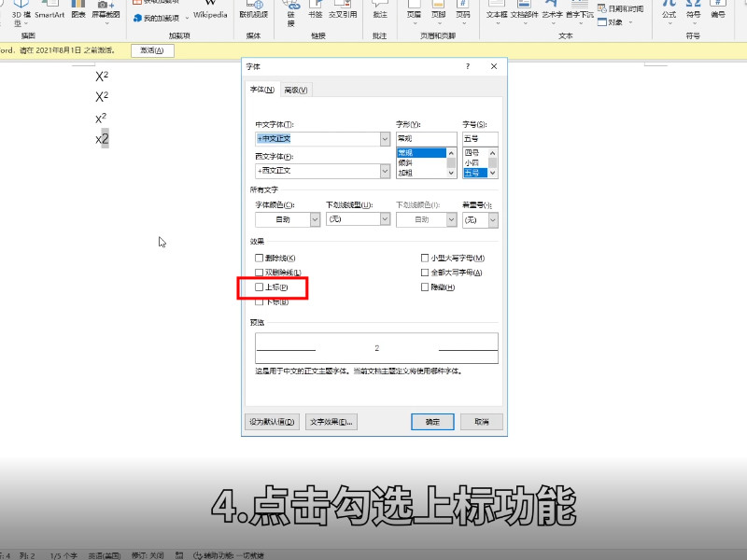Viewport: 747px width, 560px height.
Task: Click up arrow of font size scrollbar
Action: 493,153
